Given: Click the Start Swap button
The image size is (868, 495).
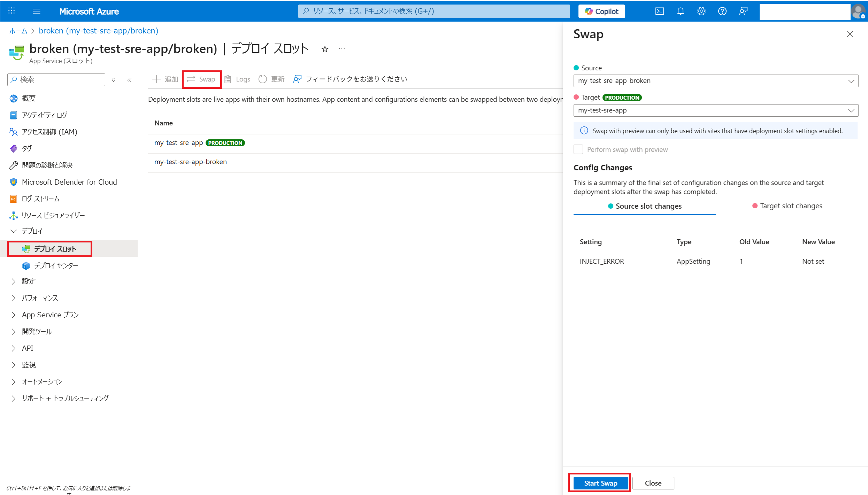Looking at the screenshot, I should pyautogui.click(x=601, y=483).
